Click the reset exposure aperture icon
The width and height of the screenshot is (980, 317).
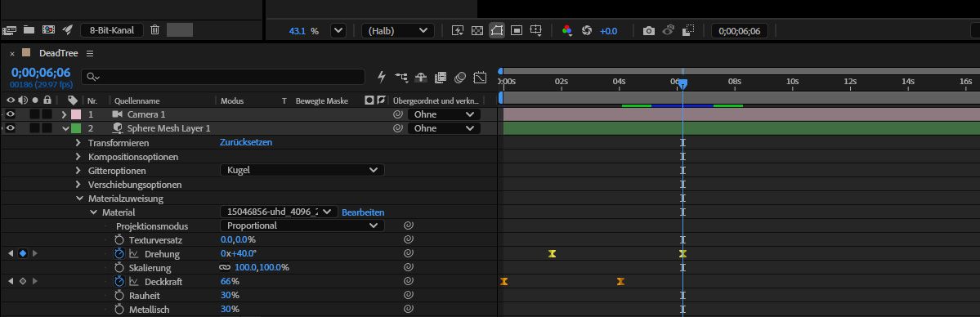pyautogui.click(x=587, y=30)
